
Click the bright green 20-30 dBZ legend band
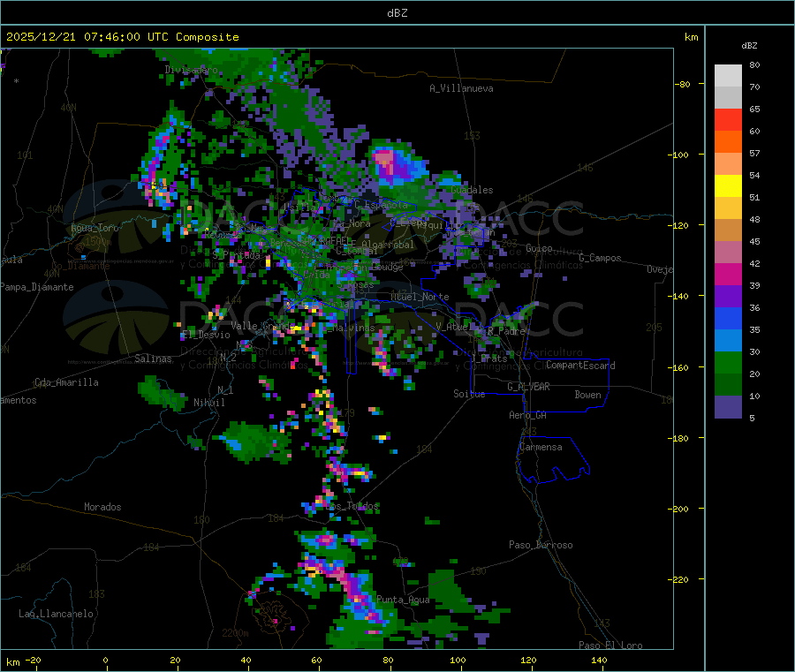click(728, 362)
